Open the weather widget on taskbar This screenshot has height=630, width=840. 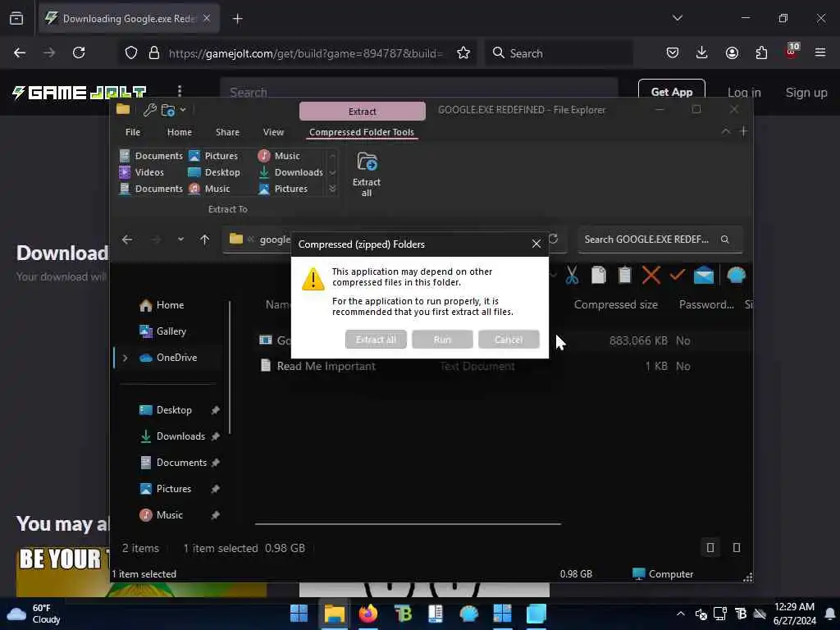[x=34, y=614]
